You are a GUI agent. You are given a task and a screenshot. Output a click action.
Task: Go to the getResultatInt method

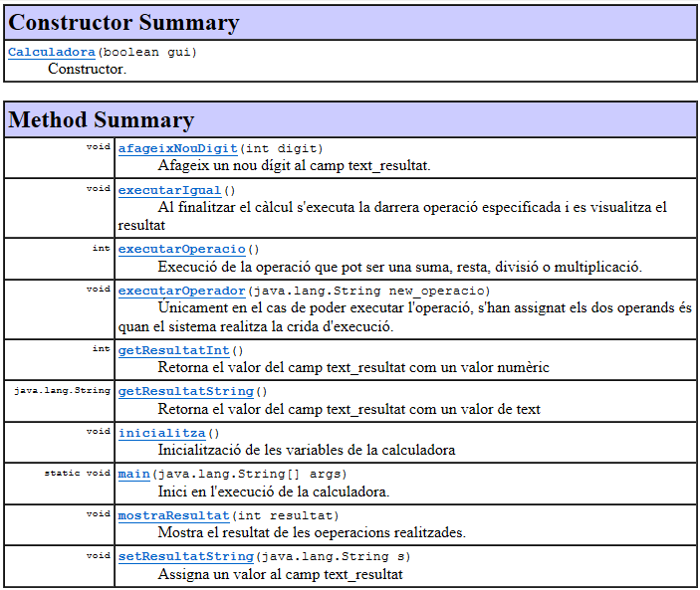pos(173,350)
